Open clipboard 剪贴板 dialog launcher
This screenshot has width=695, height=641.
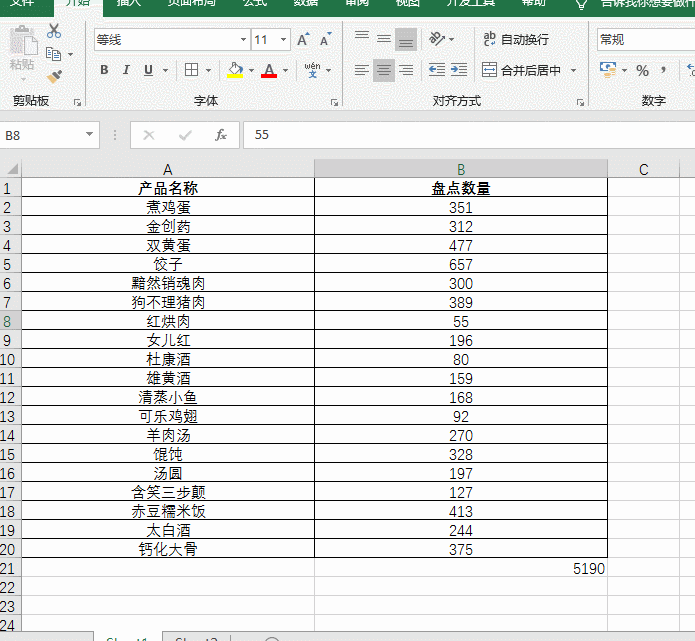point(78,102)
